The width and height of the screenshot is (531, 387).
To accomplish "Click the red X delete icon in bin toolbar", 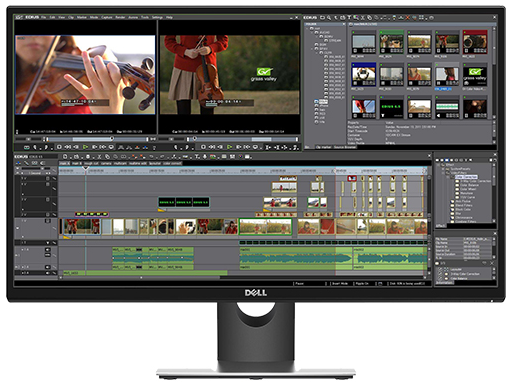I will tap(408, 18).
